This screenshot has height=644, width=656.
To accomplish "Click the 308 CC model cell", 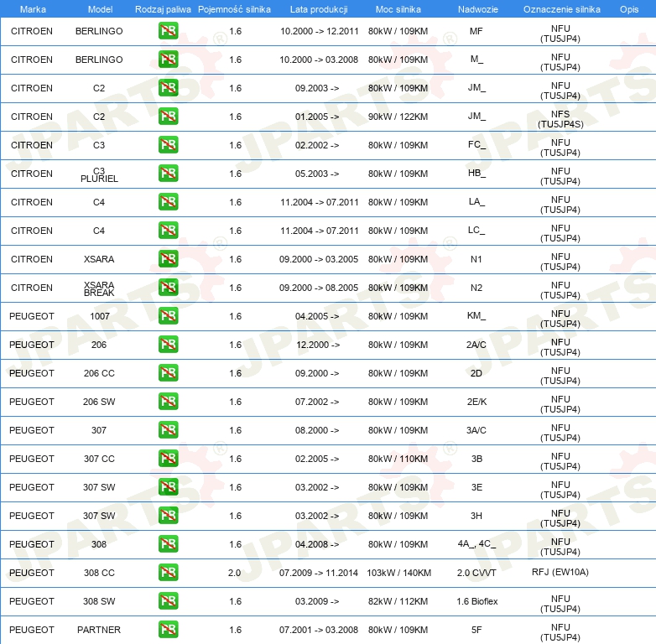I will [x=99, y=573].
